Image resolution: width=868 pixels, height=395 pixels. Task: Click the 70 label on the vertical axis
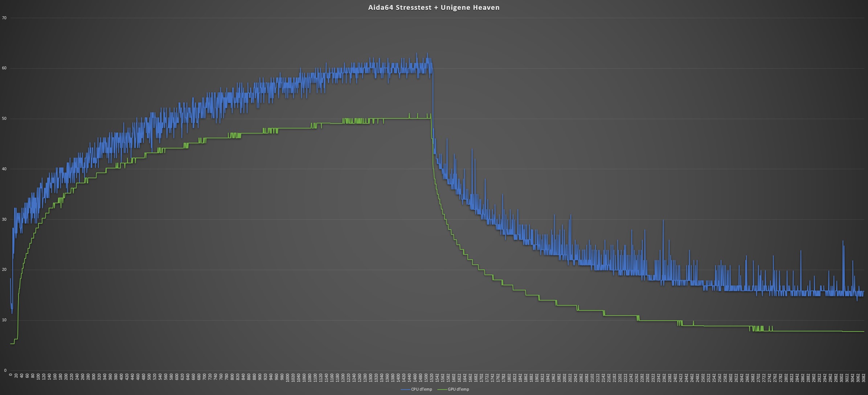(4, 18)
